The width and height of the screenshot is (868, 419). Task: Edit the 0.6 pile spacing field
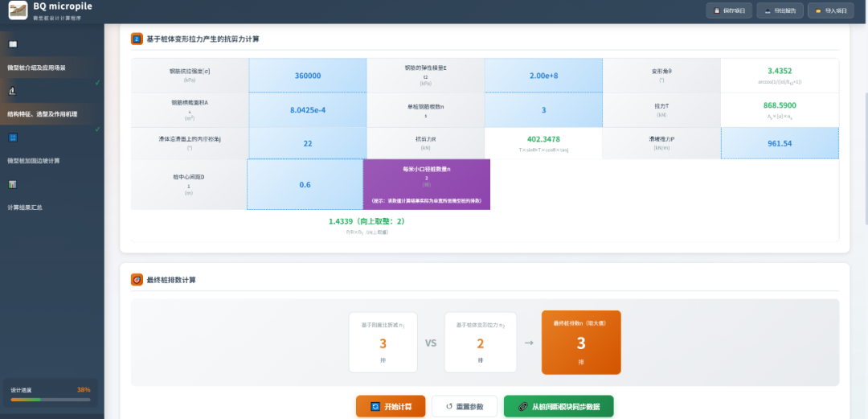(305, 184)
